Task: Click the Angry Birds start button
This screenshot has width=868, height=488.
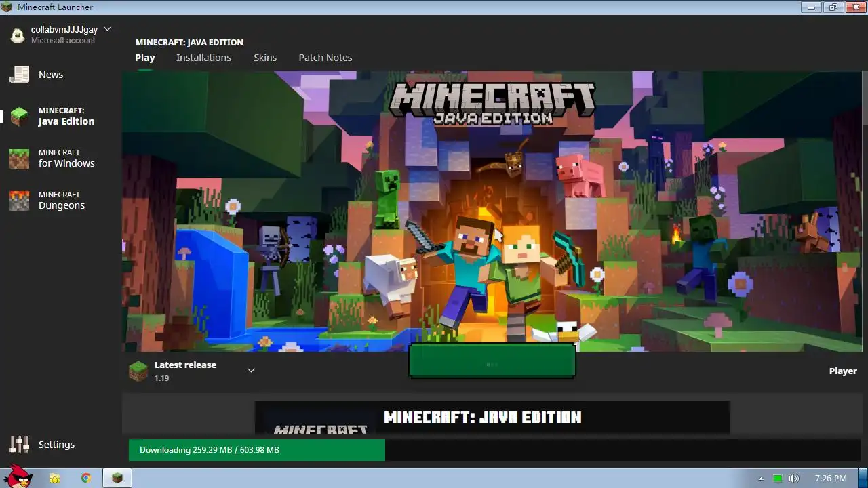Action: (x=17, y=478)
